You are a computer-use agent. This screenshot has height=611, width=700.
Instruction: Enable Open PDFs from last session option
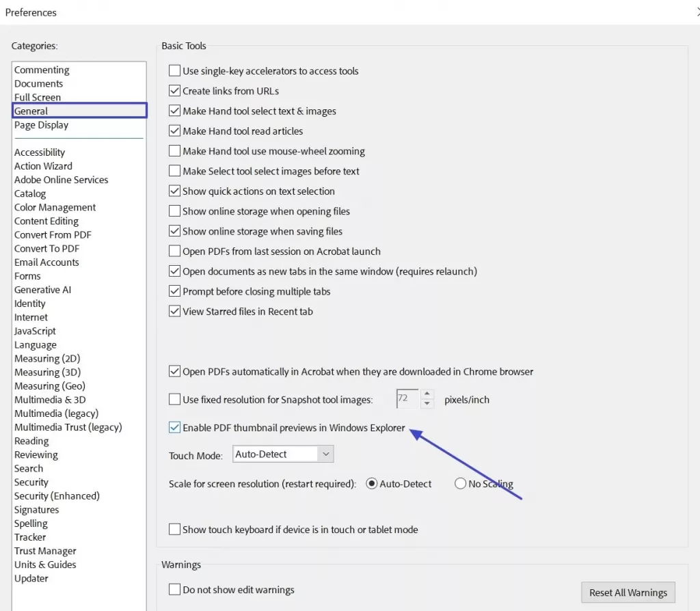pyautogui.click(x=174, y=251)
